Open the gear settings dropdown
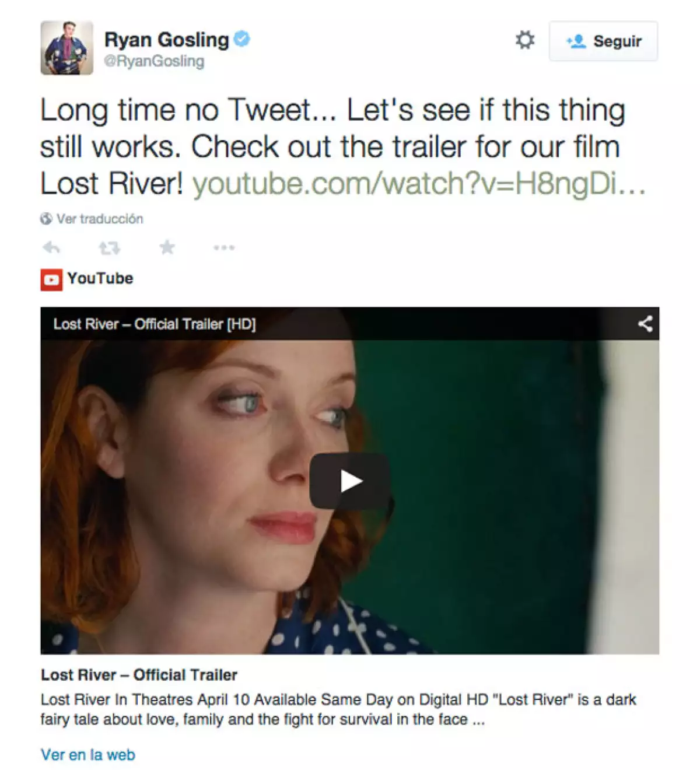The image size is (700, 770). pos(525,40)
